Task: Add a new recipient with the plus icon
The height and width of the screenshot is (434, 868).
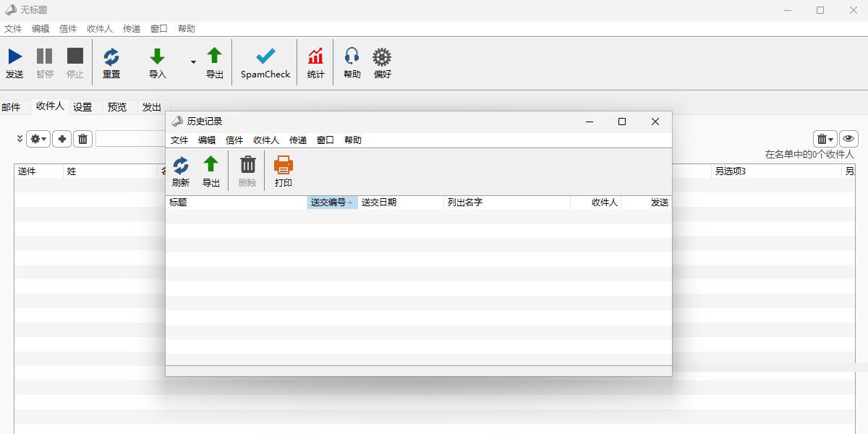Action: pos(61,139)
